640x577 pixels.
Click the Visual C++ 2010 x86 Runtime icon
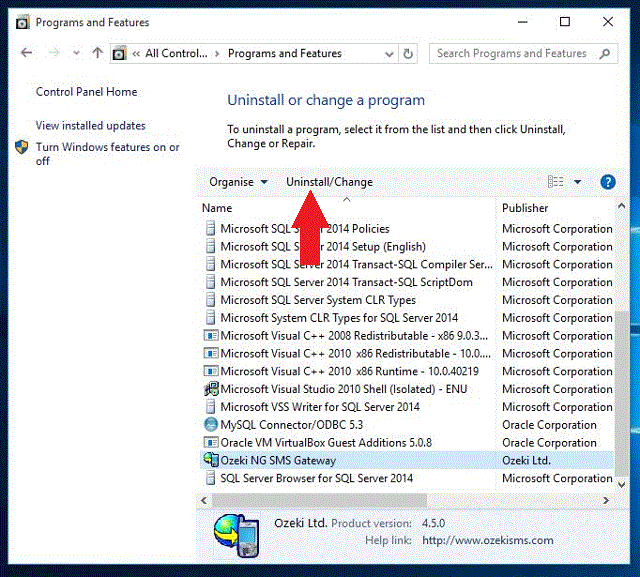211,371
